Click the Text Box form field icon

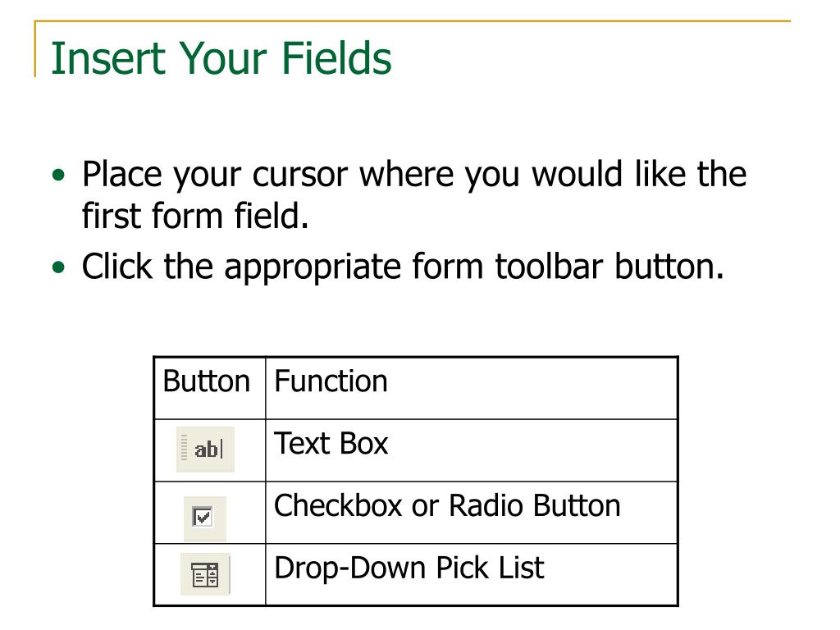(205, 450)
